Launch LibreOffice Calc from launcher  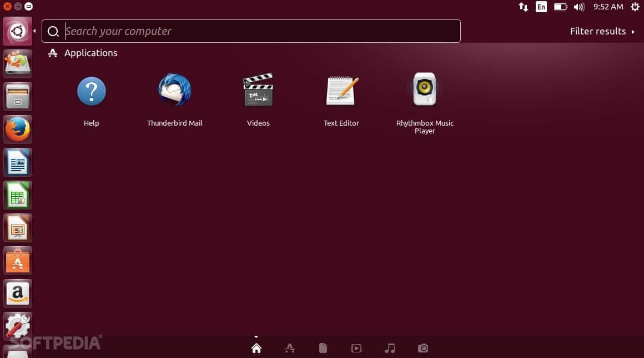[x=18, y=195]
